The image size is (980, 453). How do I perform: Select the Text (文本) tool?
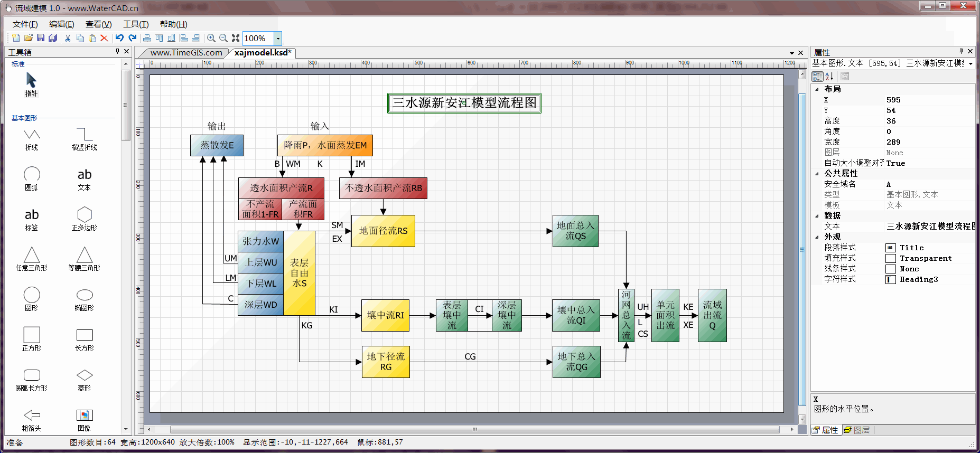[85, 179]
